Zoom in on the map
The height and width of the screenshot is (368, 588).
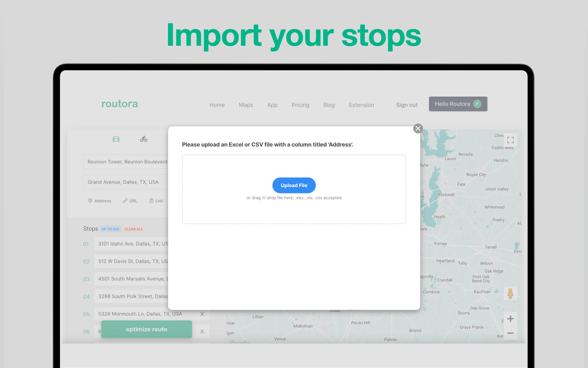click(x=510, y=319)
